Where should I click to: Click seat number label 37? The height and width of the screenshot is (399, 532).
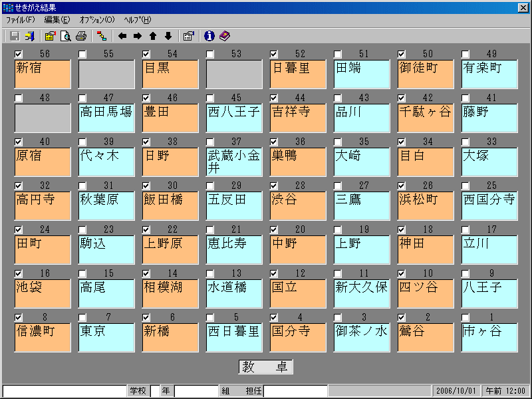click(236, 142)
